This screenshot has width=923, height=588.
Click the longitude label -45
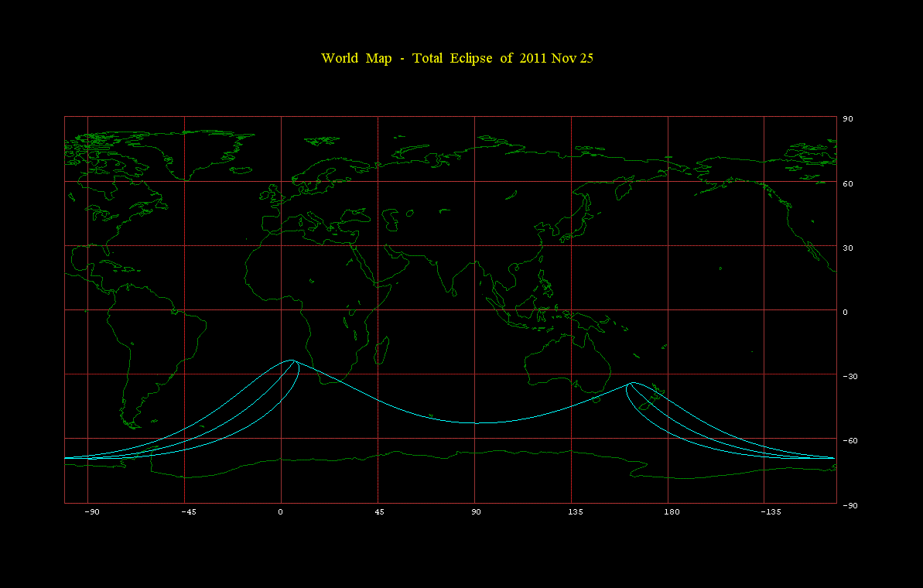click(x=188, y=512)
